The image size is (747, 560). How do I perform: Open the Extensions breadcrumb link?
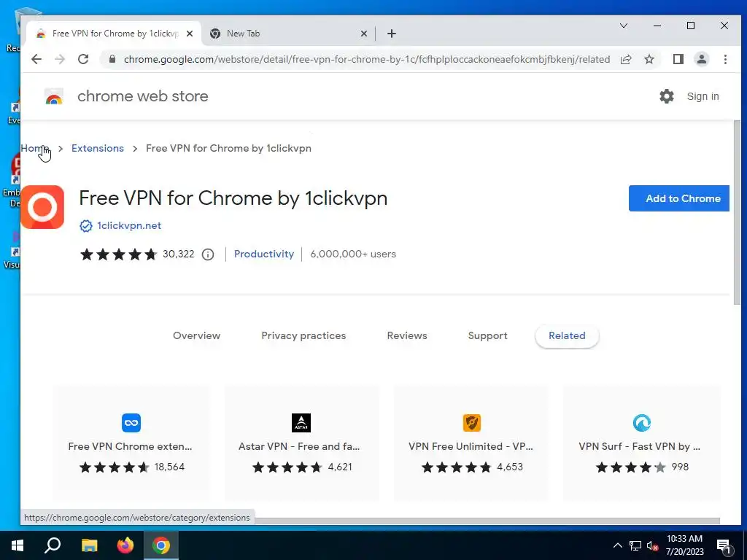click(x=98, y=148)
